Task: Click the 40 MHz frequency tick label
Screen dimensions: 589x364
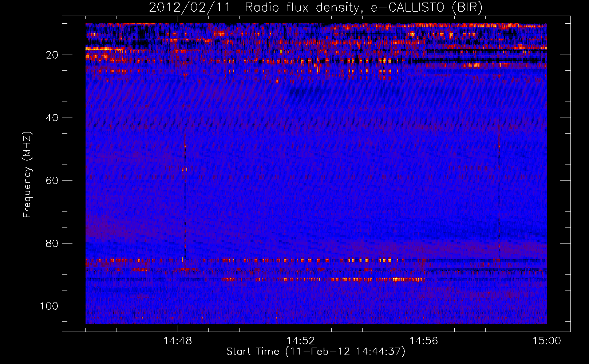Action: pyautogui.click(x=52, y=118)
